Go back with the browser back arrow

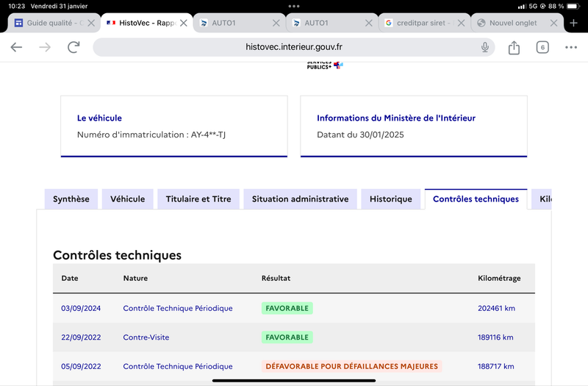coord(16,47)
